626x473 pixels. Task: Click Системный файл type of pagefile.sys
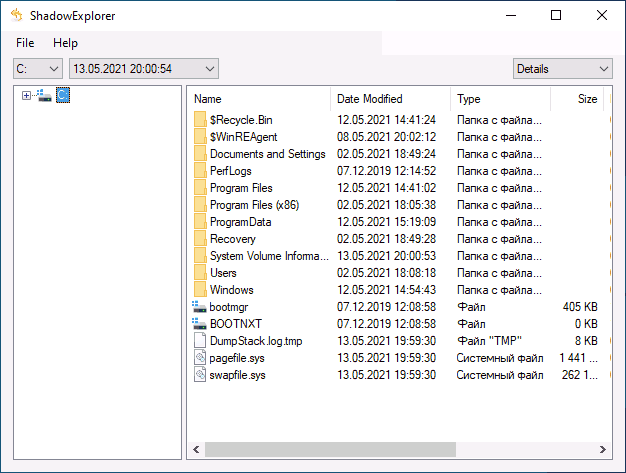500,358
